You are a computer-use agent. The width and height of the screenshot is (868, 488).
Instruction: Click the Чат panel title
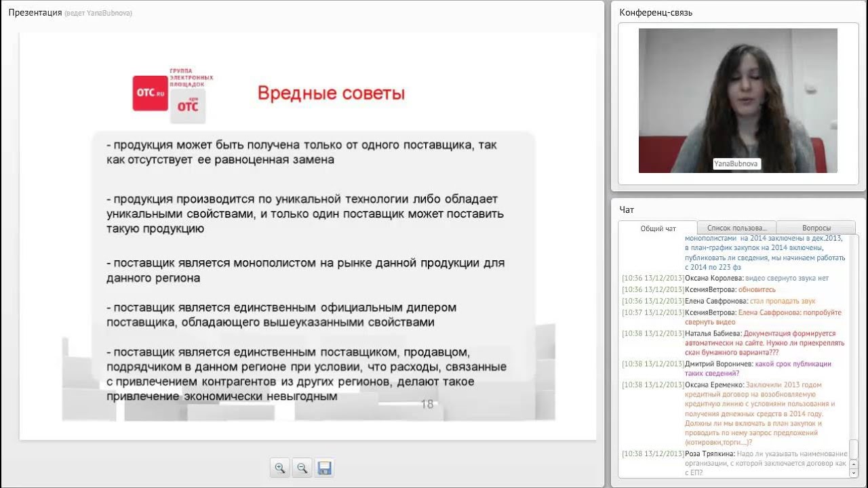coord(627,209)
